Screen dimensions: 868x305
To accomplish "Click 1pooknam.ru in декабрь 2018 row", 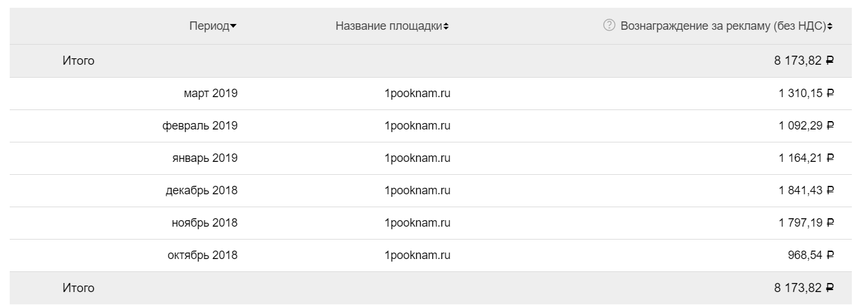I will (417, 190).
